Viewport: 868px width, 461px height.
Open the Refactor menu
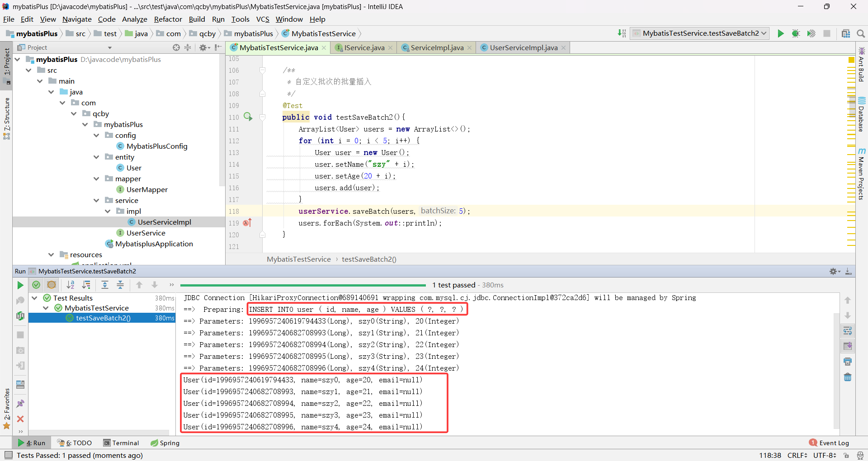point(168,19)
